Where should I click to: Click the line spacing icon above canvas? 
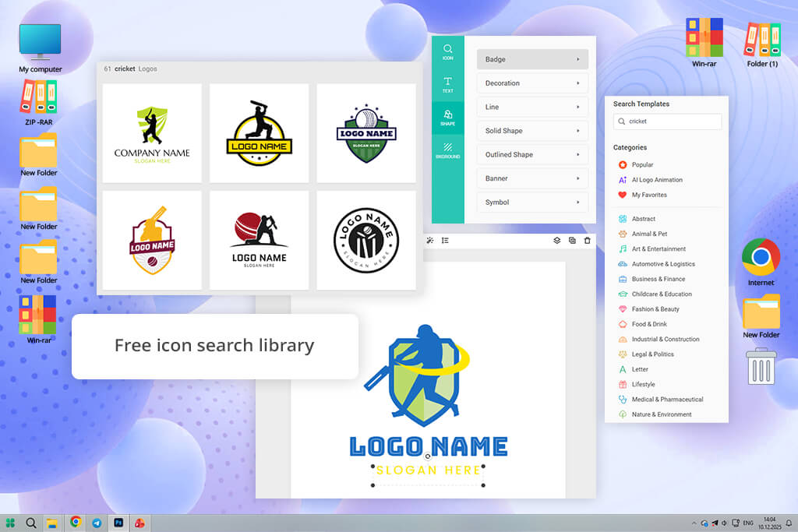445,241
